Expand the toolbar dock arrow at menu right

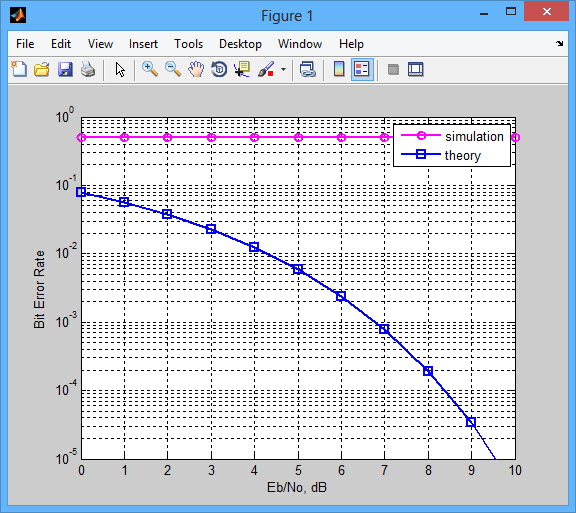pos(559,43)
